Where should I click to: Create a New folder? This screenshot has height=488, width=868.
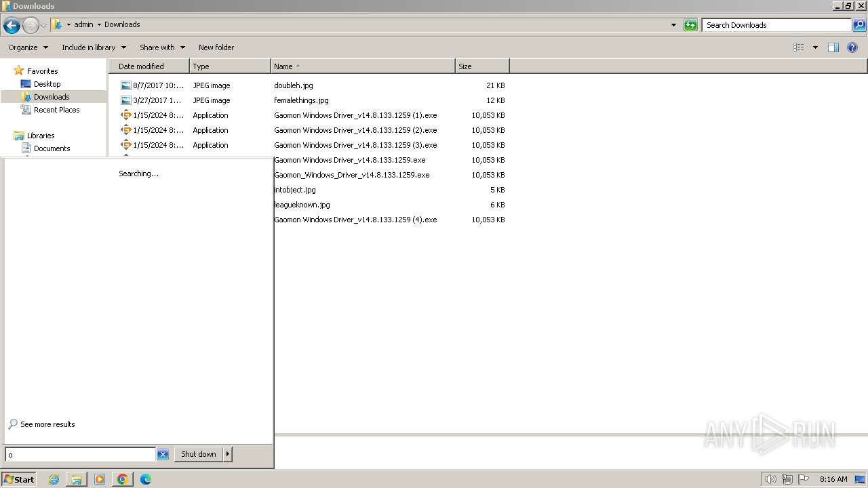216,47
